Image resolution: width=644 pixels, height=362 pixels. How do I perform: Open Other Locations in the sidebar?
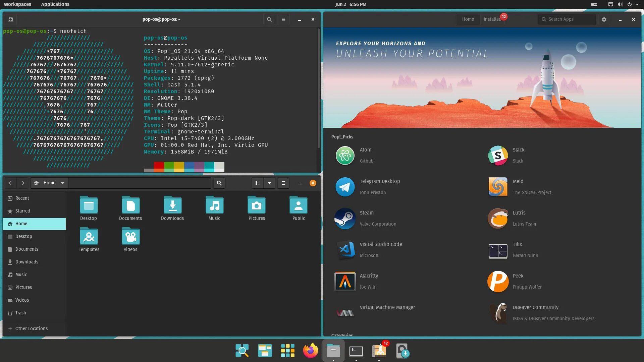click(x=34, y=329)
